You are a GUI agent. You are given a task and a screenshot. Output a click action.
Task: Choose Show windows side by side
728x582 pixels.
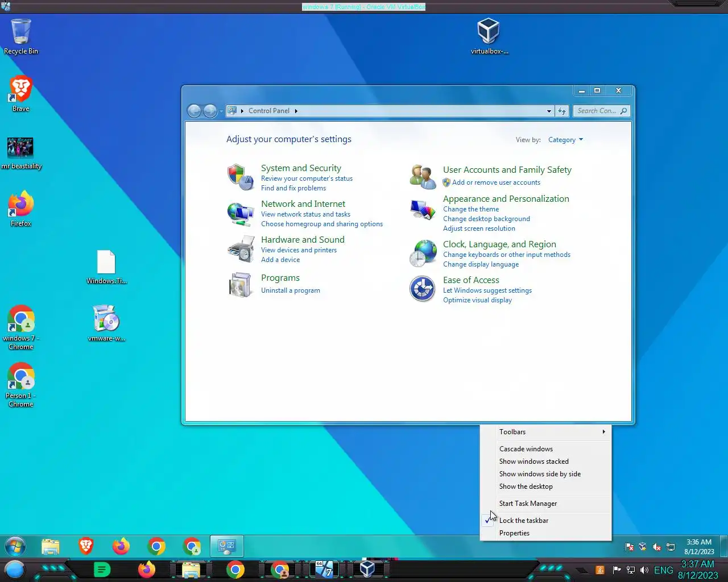pos(546,474)
